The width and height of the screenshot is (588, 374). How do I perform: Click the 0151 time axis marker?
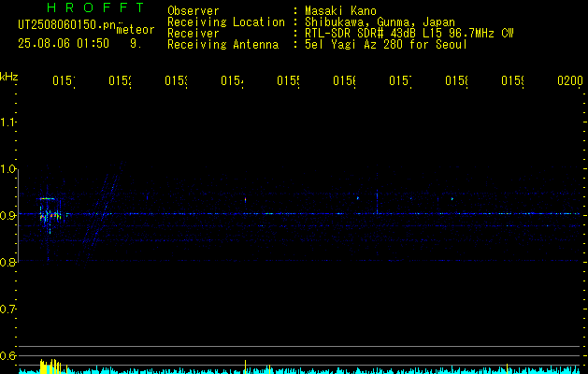tap(64, 80)
